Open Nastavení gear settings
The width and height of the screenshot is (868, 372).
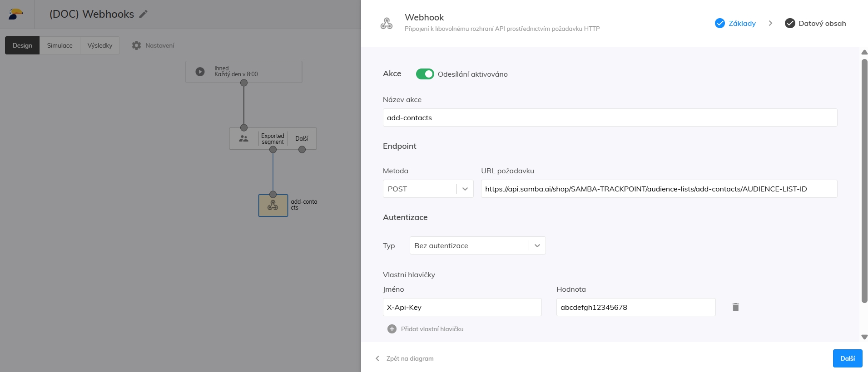click(x=136, y=45)
